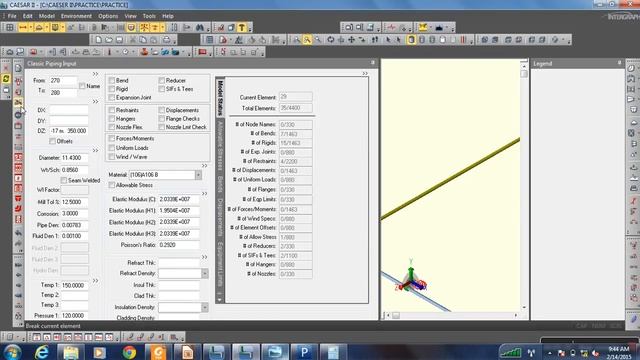This screenshot has height=360, width=640.
Task: Expand the >> chevron above DX field
Action: point(95,102)
